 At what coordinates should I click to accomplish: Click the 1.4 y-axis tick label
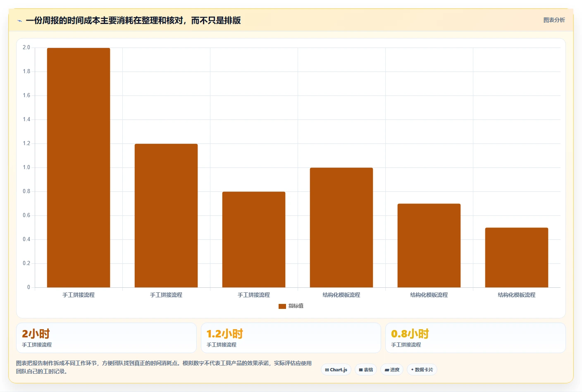pyautogui.click(x=26, y=120)
